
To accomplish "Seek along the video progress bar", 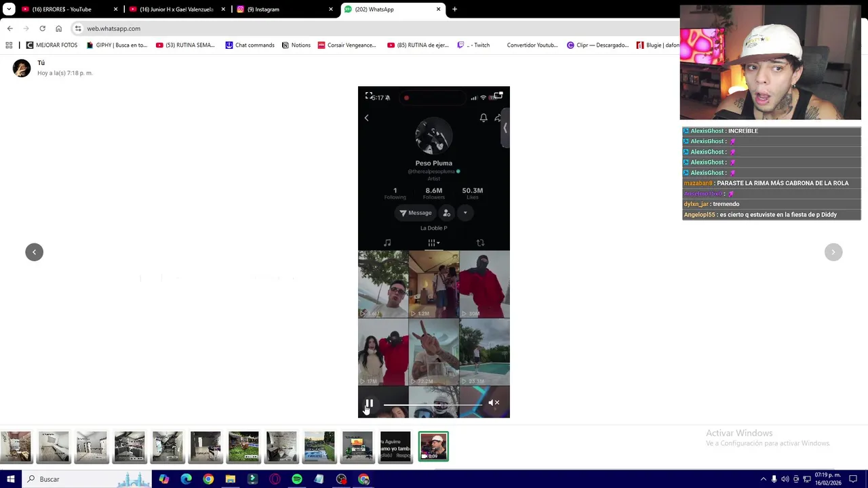I will click(432, 405).
